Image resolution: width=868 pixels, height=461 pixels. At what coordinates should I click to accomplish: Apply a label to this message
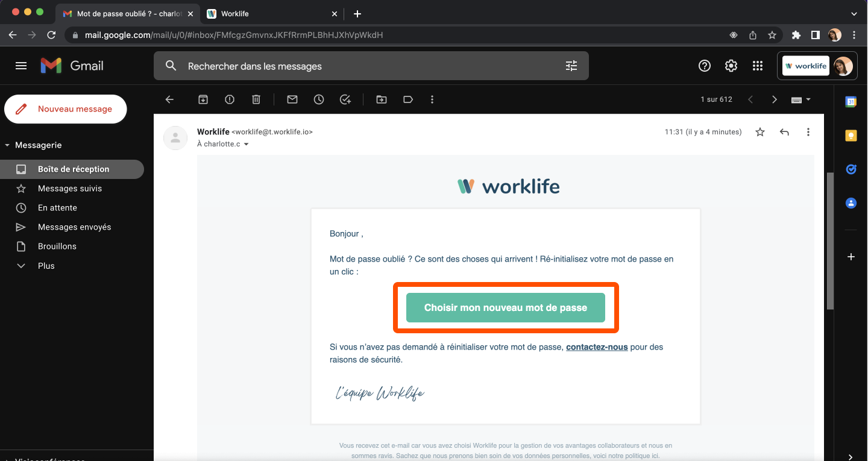408,99
